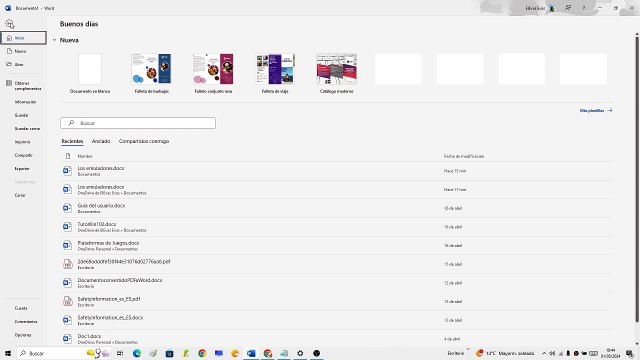Click Word file icon of first Los emuladores.docx
Screen dimensions: 640x360
pos(67,171)
